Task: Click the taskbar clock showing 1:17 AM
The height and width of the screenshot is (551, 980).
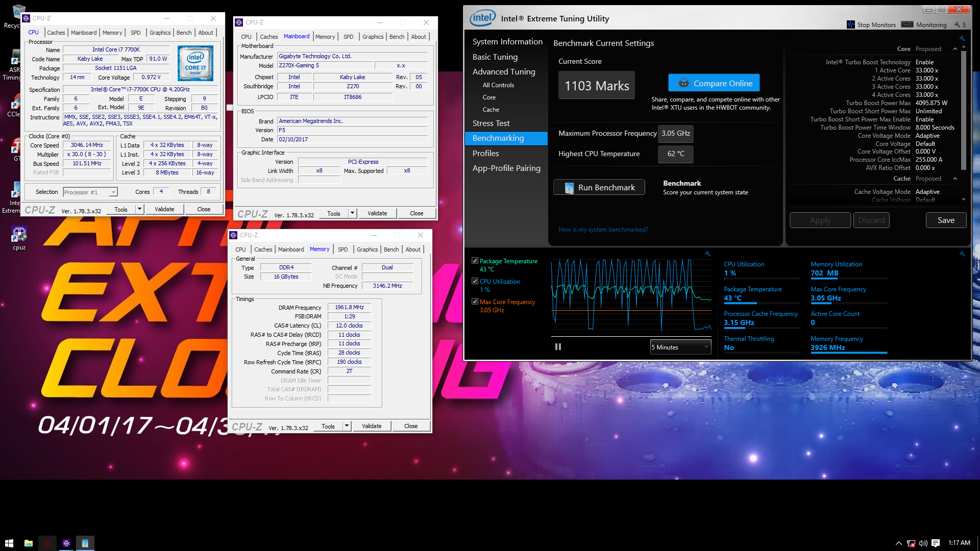Action: [x=959, y=543]
